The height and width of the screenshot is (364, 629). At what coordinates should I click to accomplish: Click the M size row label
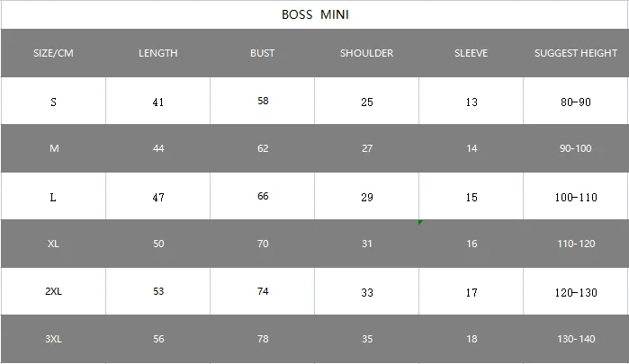pos(53,148)
